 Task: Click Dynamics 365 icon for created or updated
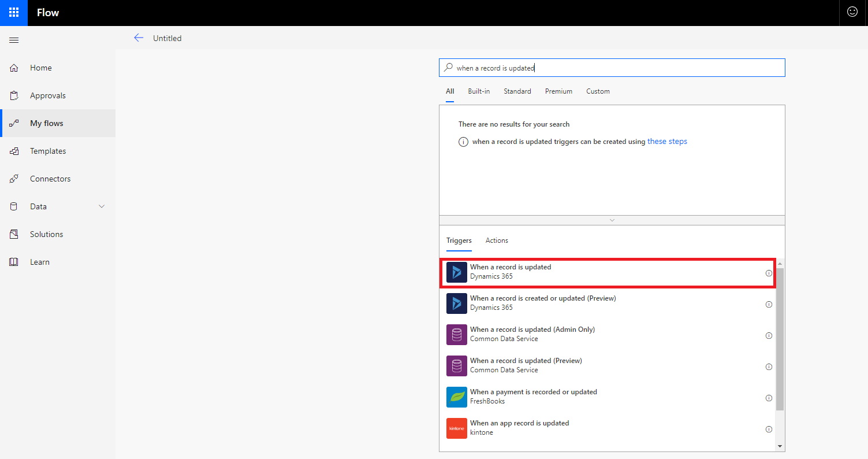click(x=457, y=303)
